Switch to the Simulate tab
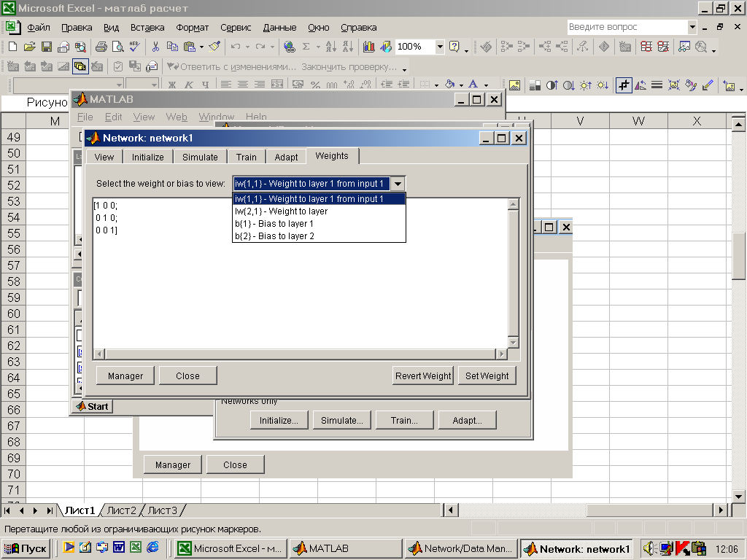The width and height of the screenshot is (747, 560). click(200, 157)
